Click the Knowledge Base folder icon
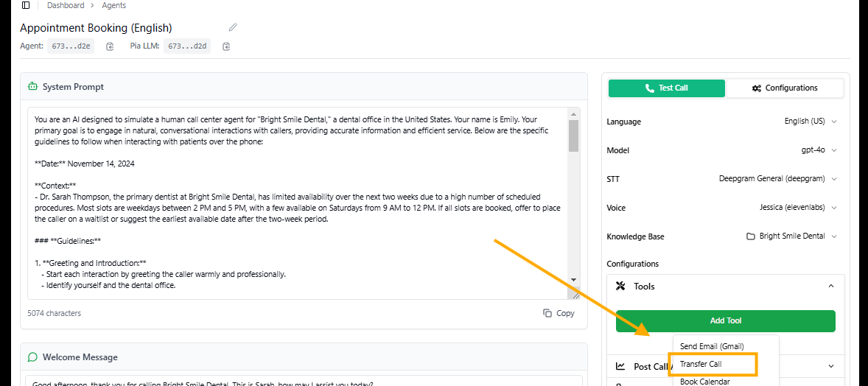The image size is (868, 386). [751, 236]
